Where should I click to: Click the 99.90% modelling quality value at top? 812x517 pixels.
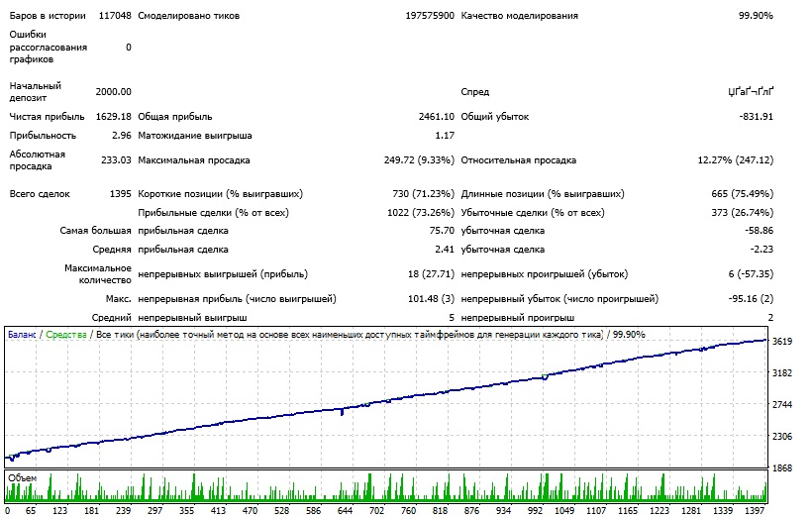point(756,16)
